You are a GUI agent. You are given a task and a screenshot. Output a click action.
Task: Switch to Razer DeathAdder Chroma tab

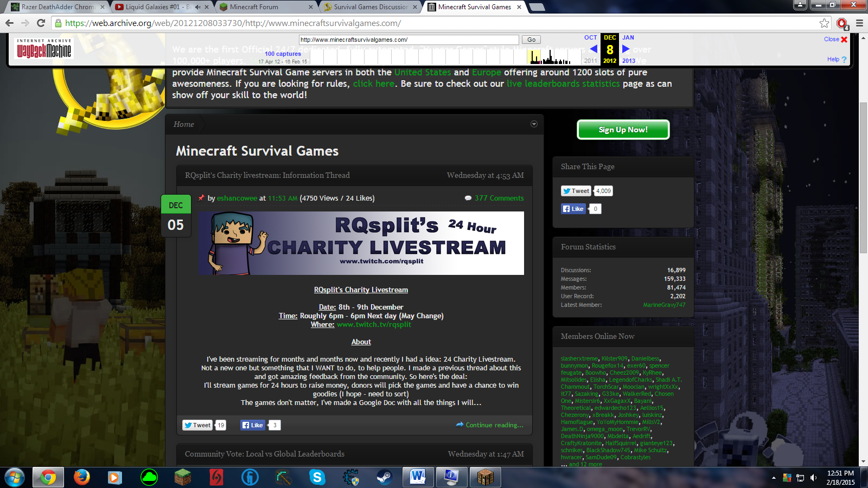pyautogui.click(x=58, y=7)
